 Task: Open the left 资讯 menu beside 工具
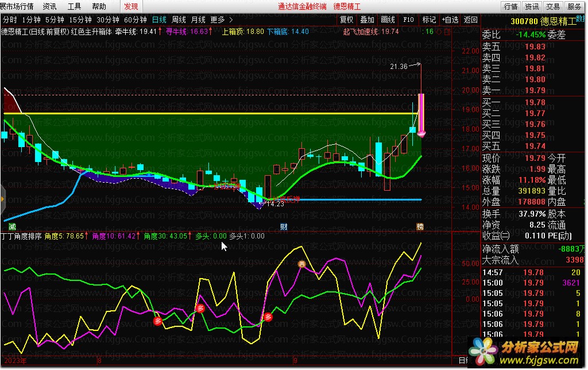click(x=49, y=6)
